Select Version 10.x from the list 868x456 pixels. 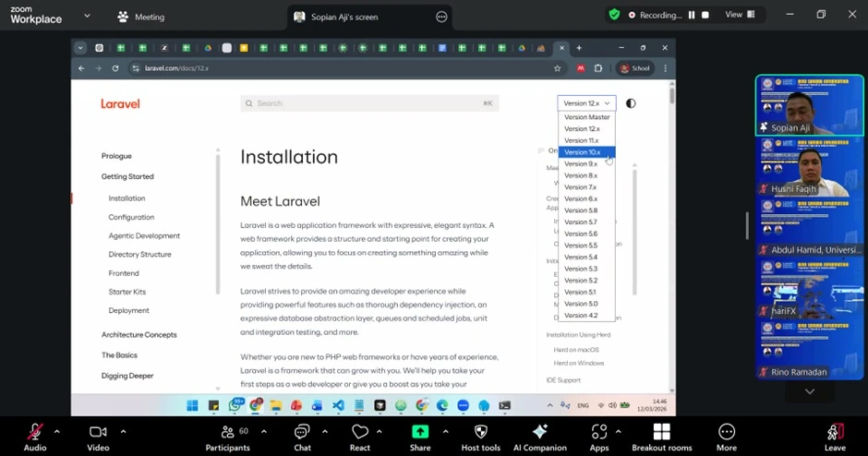586,152
